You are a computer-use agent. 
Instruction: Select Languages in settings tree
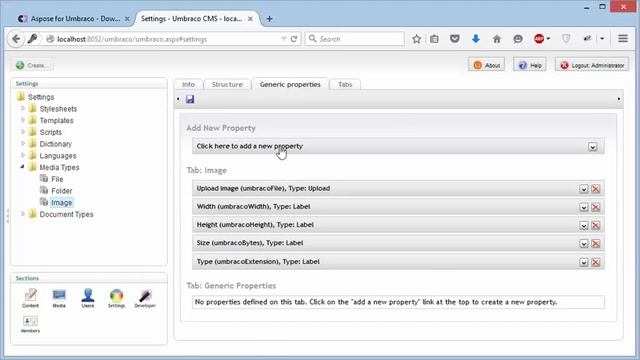pyautogui.click(x=58, y=156)
